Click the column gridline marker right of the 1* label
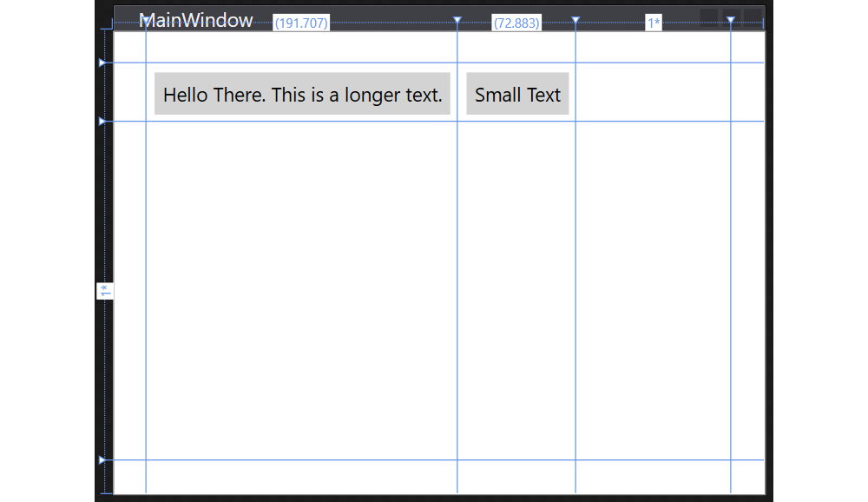 tap(731, 20)
